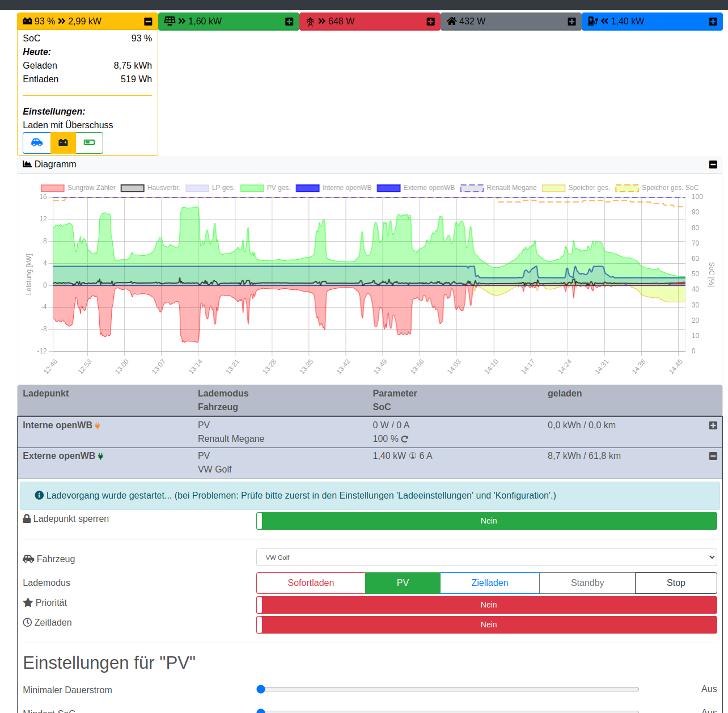Image resolution: width=728 pixels, height=713 pixels.
Task: Click the green plug icon for Externe openWB
Action: 100,456
